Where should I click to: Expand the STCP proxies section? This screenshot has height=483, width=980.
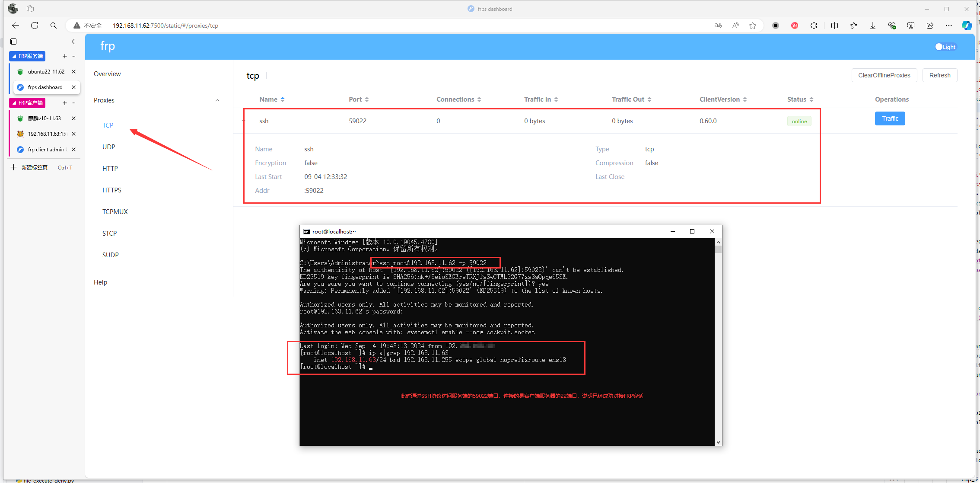(109, 233)
